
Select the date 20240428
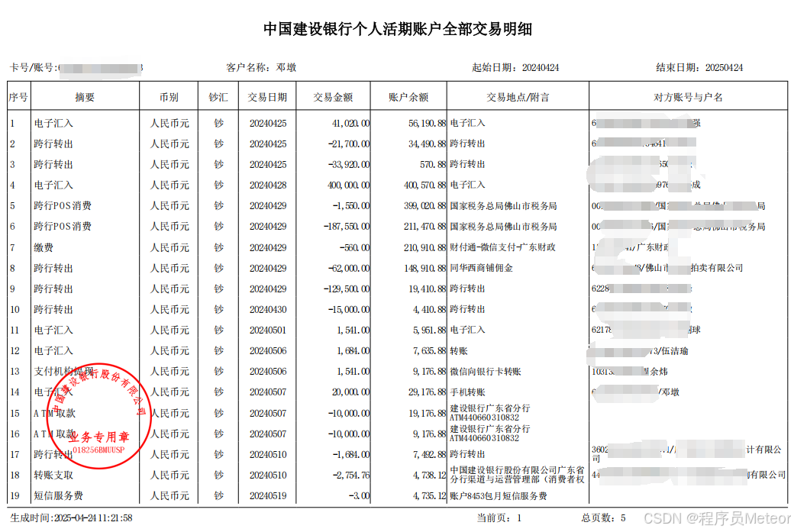tap(268, 185)
